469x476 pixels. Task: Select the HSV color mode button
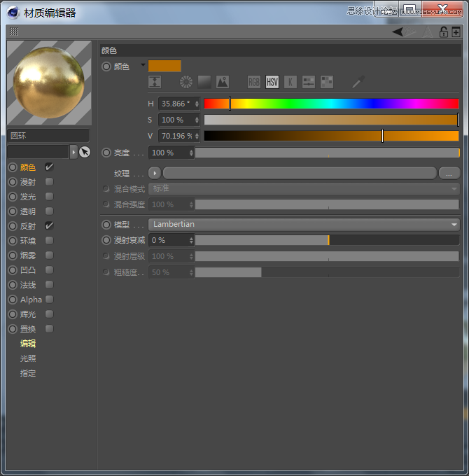[x=272, y=82]
